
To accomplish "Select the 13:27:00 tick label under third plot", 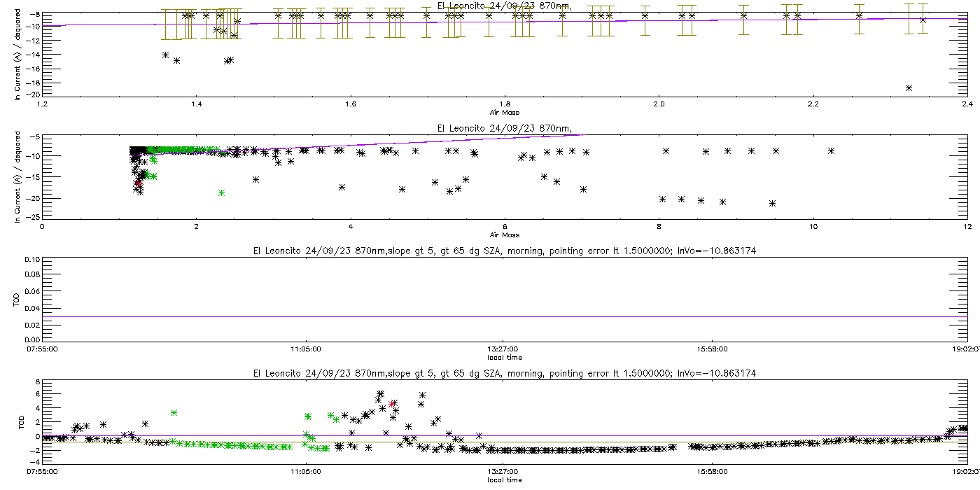I will click(503, 348).
